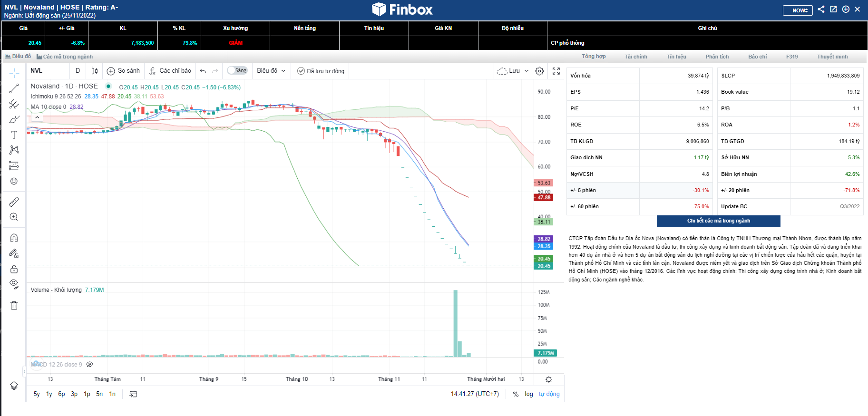
Task: Set chart range to 1p
Action: [x=87, y=394]
